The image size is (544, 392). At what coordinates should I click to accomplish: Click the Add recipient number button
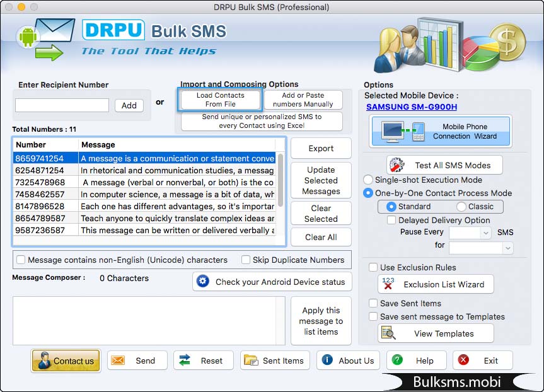coord(129,105)
